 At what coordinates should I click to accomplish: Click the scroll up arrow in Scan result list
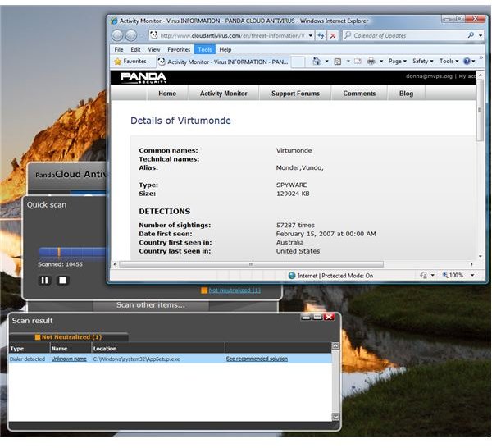335,346
